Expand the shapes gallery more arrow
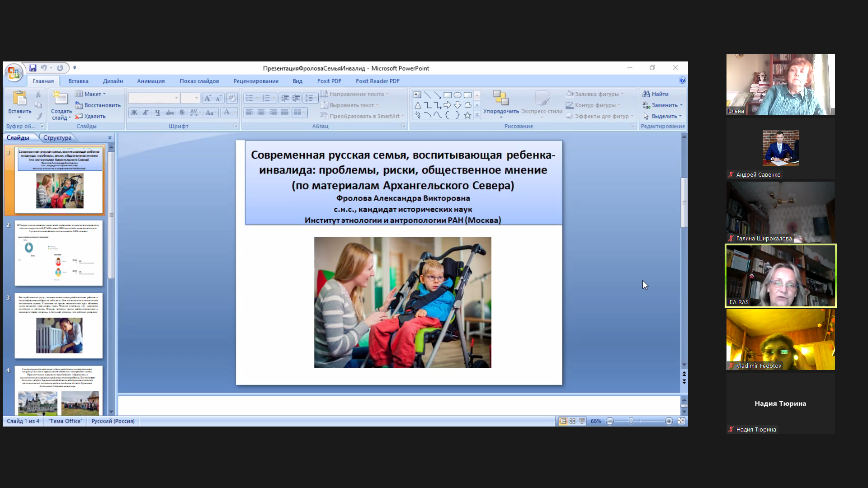The height and width of the screenshot is (488, 868). (x=477, y=115)
